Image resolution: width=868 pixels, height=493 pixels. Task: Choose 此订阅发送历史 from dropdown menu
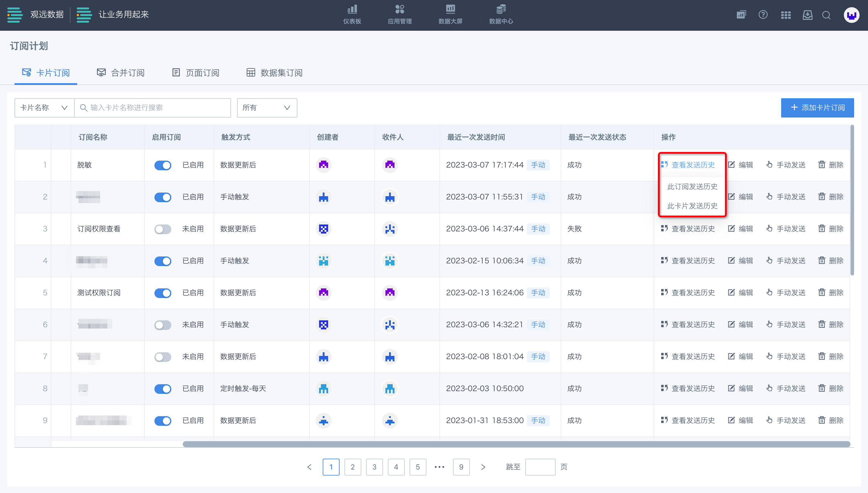[692, 187]
